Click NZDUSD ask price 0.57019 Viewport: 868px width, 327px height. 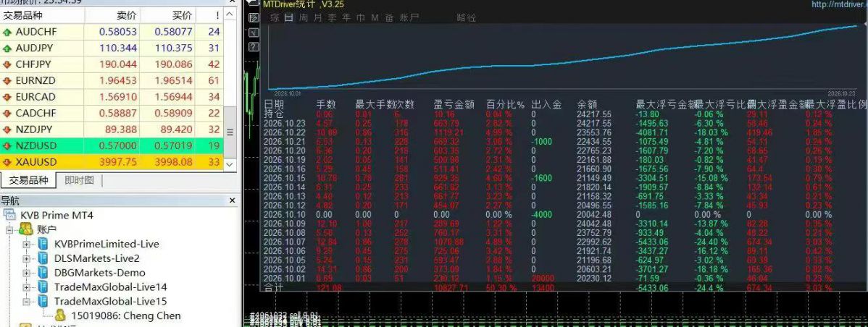[173, 146]
